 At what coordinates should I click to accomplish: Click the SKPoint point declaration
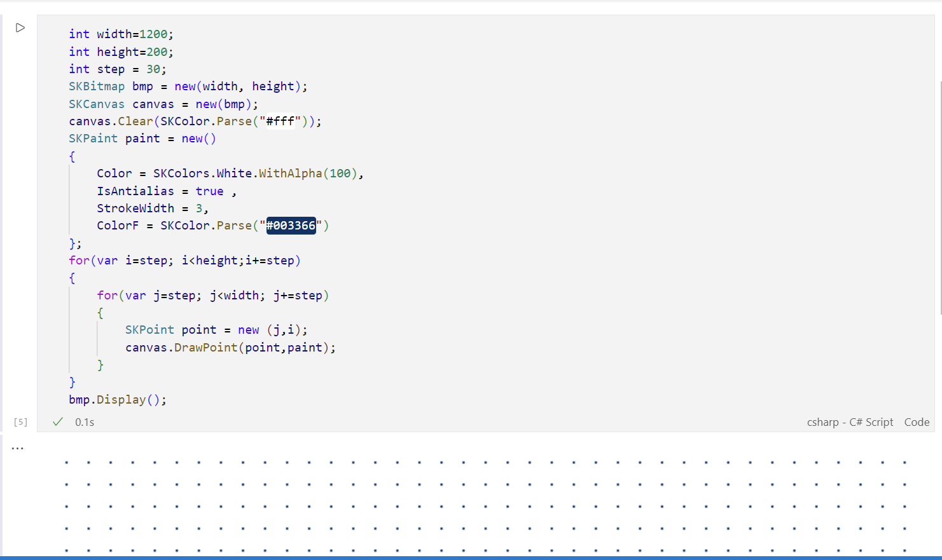tap(216, 330)
